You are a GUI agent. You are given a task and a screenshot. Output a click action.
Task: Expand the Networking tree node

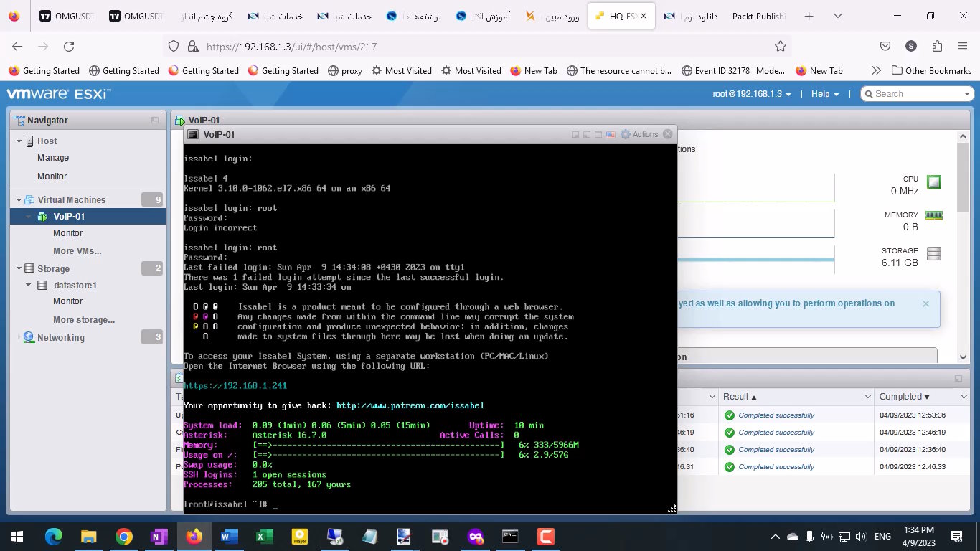pos(19,337)
